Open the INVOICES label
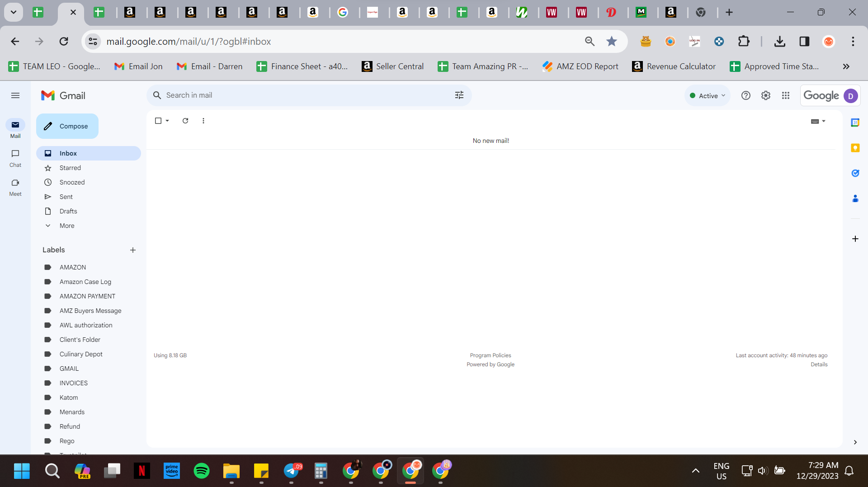The height and width of the screenshot is (487, 868). (x=89, y=383)
